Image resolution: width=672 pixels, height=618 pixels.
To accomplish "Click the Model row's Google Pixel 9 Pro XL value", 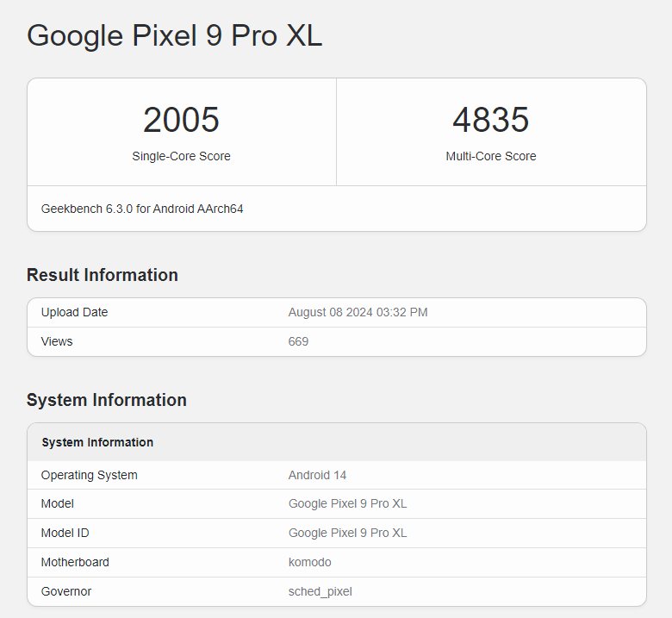I will tap(347, 503).
